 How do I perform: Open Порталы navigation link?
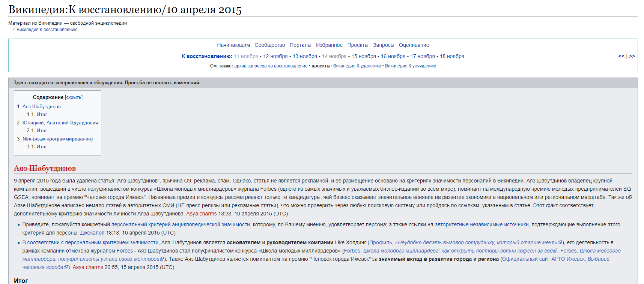click(x=300, y=45)
